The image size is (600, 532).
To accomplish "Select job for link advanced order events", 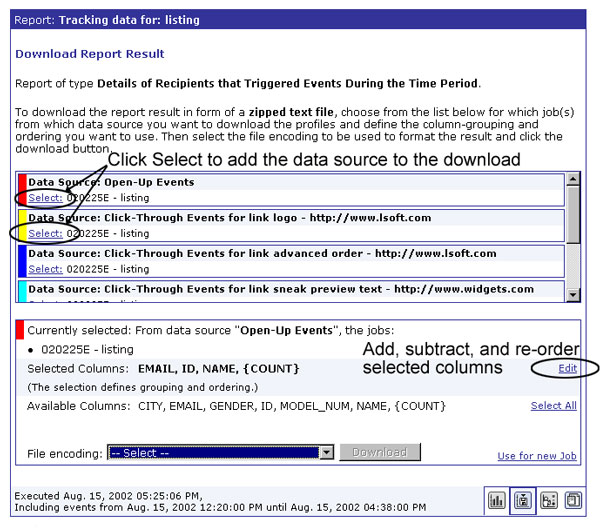I will click(x=45, y=269).
